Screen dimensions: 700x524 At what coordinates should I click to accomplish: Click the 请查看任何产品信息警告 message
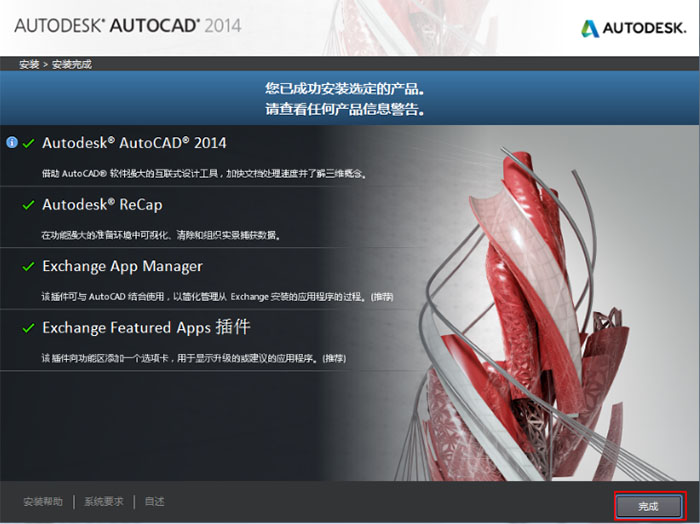pyautogui.click(x=345, y=108)
